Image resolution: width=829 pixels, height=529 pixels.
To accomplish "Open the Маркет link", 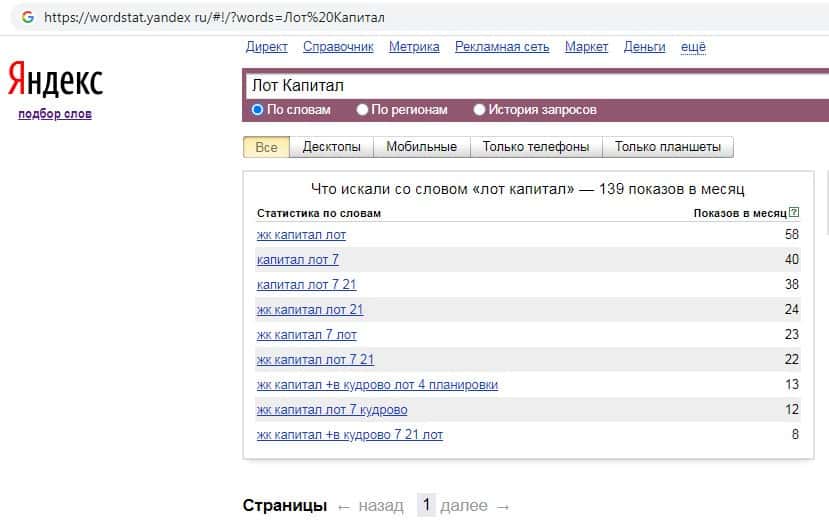I will pos(586,47).
